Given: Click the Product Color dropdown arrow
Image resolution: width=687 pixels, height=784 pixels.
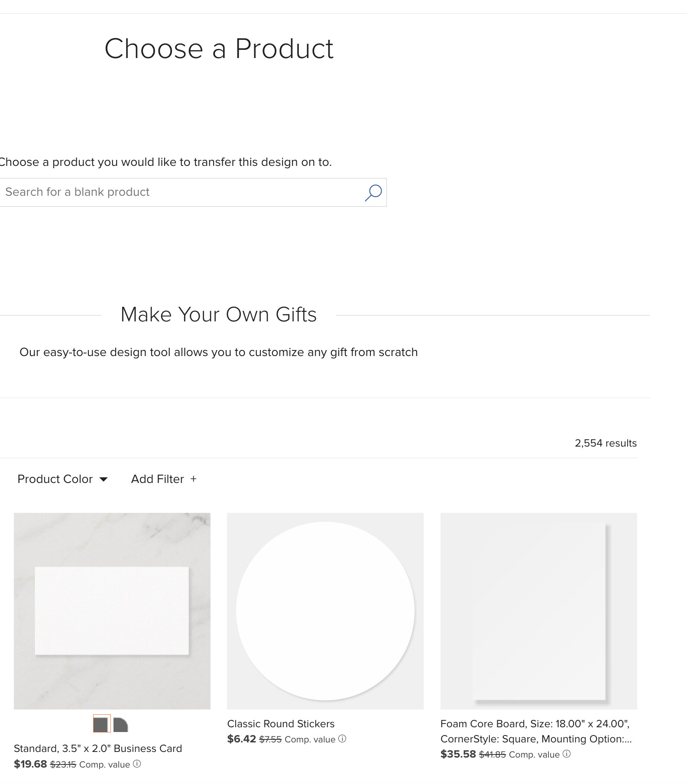Looking at the screenshot, I should [104, 479].
